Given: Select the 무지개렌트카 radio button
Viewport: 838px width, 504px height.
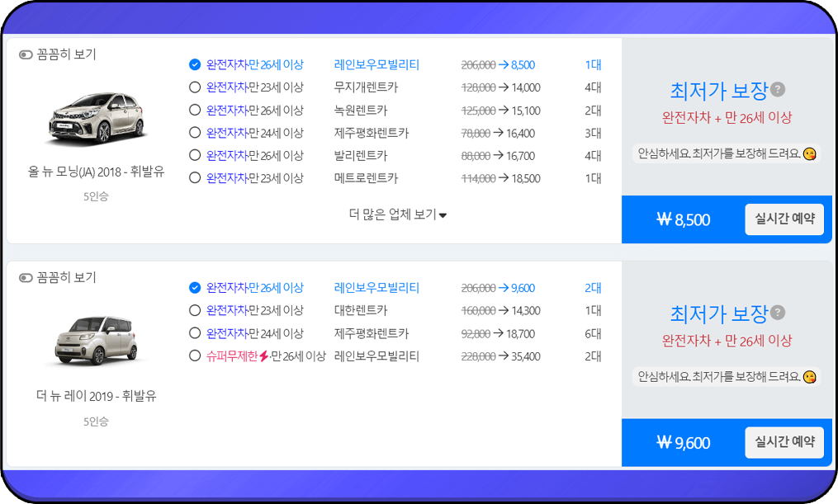Looking at the screenshot, I should 195,87.
